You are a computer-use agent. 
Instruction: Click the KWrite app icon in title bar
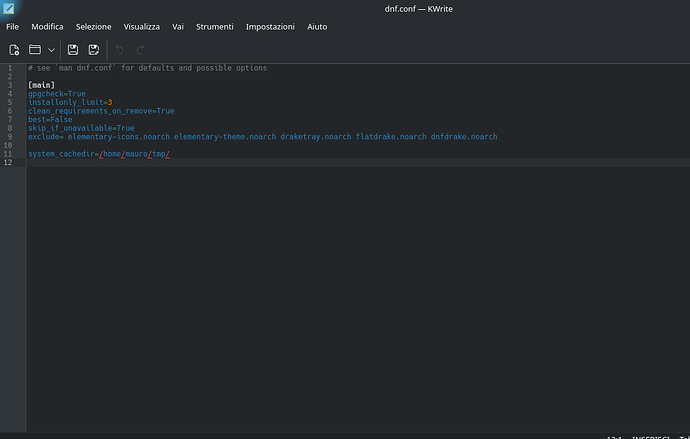click(9, 8)
